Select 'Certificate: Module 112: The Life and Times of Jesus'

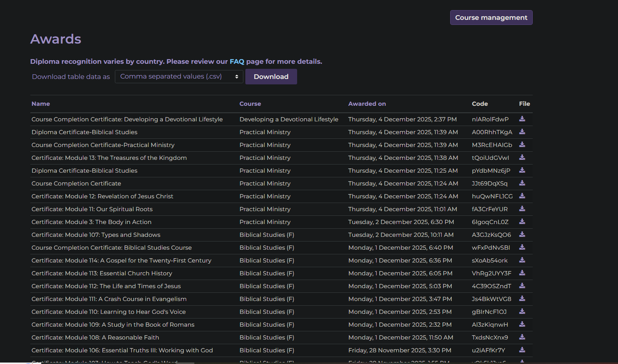(x=106, y=286)
